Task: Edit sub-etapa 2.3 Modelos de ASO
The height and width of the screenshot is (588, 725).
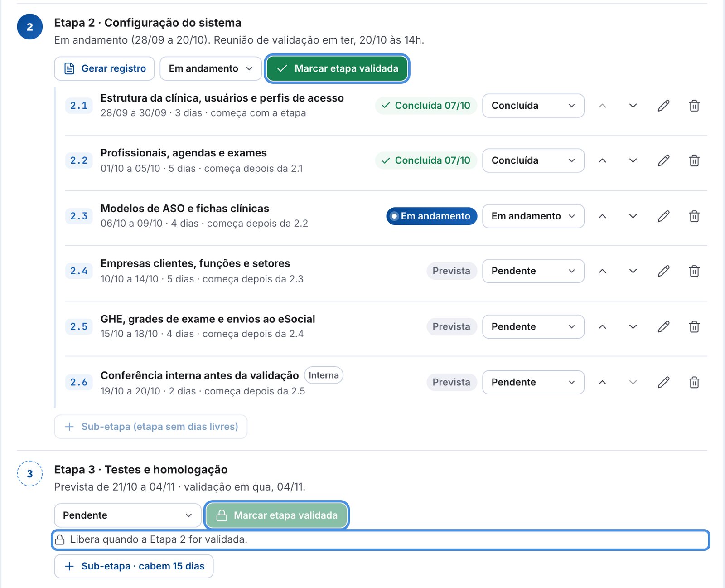Action: (663, 216)
